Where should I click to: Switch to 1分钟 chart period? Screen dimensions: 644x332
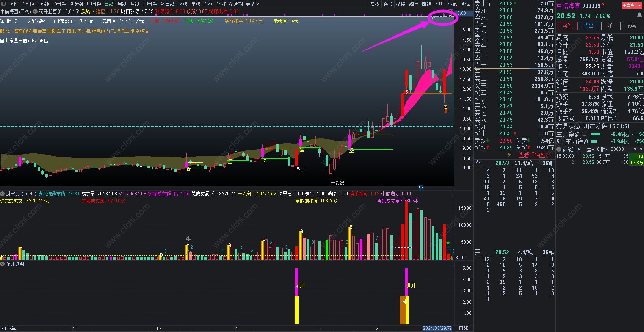click(x=28, y=4)
